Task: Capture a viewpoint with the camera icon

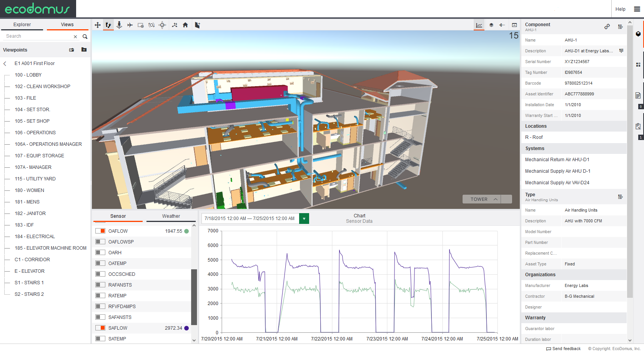Action: click(72, 50)
